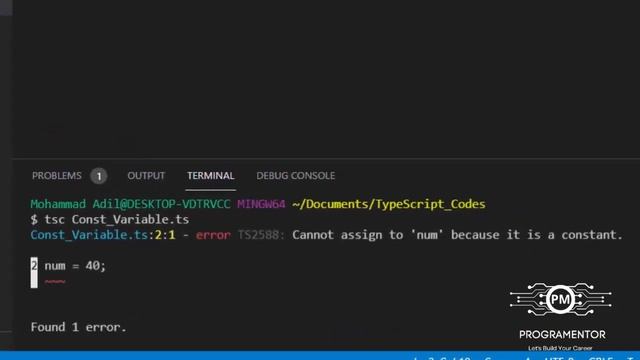The width and height of the screenshot is (640, 360).
Task: Click the MINGW64 label in prompt
Action: click(261, 204)
